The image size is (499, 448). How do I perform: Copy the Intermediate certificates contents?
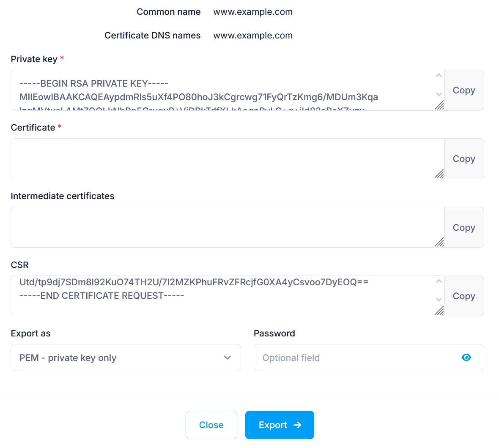pos(464,227)
